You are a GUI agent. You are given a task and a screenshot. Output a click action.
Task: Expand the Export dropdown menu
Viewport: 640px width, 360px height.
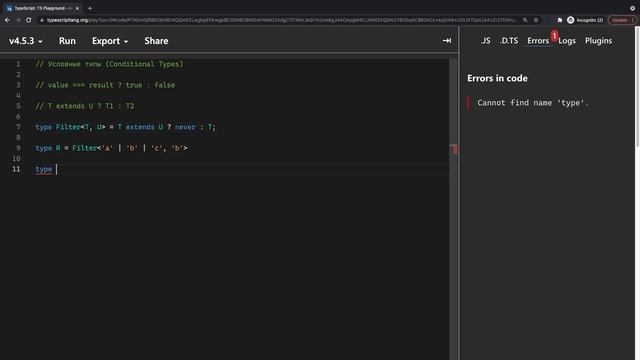click(110, 41)
